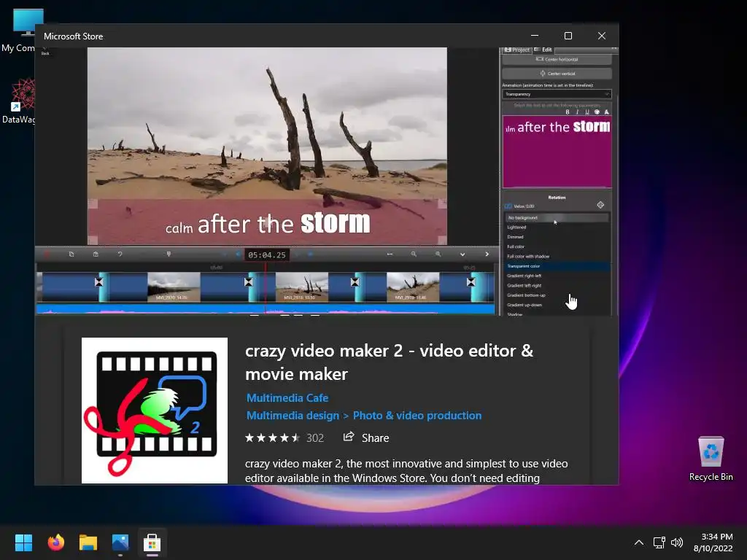Image resolution: width=747 pixels, height=560 pixels.
Task: Select the MVI_2976 clip thumbnail
Action: (x=302, y=287)
